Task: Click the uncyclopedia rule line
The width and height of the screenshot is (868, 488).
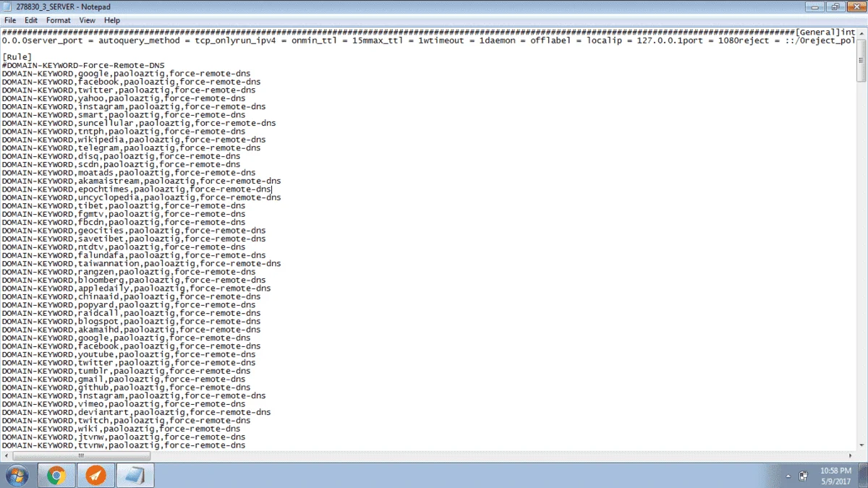Action: pos(141,197)
